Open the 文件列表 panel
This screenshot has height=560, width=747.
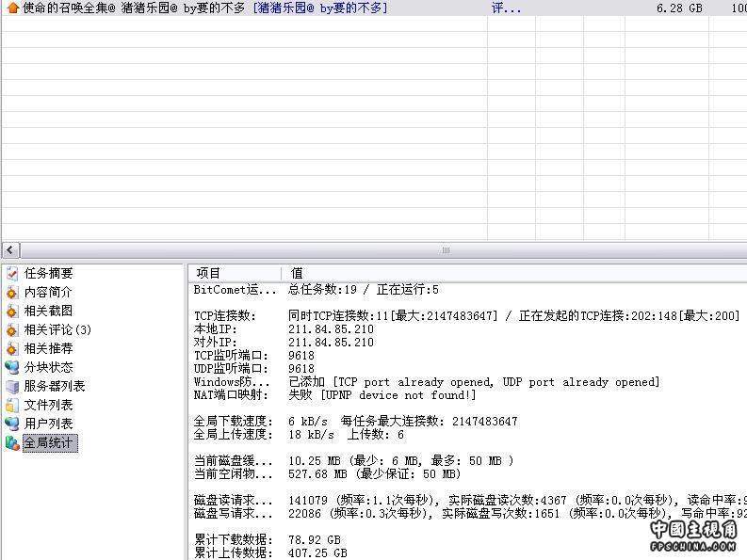(x=49, y=406)
